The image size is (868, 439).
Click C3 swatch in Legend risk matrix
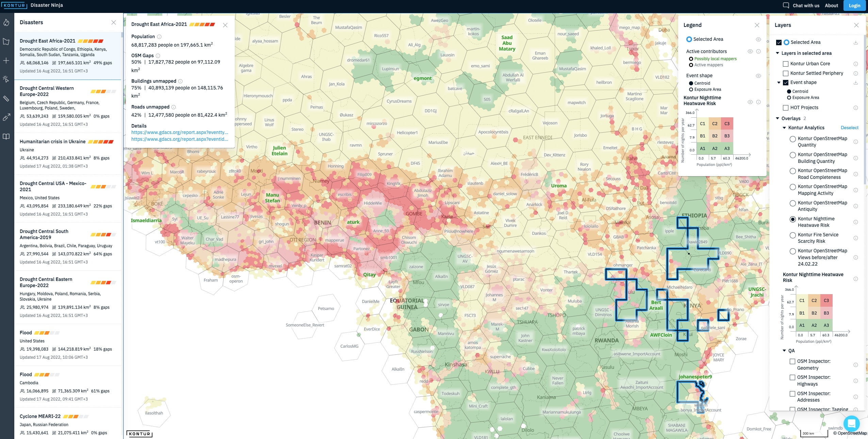[x=727, y=124]
